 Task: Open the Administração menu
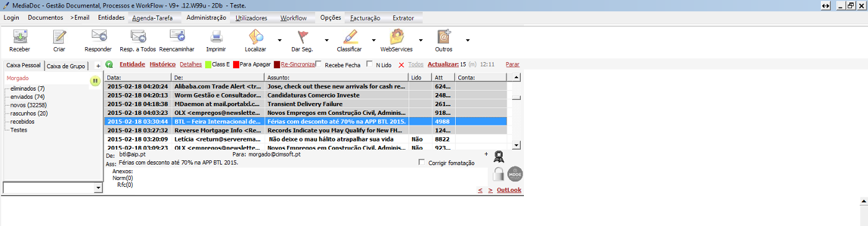(206, 18)
